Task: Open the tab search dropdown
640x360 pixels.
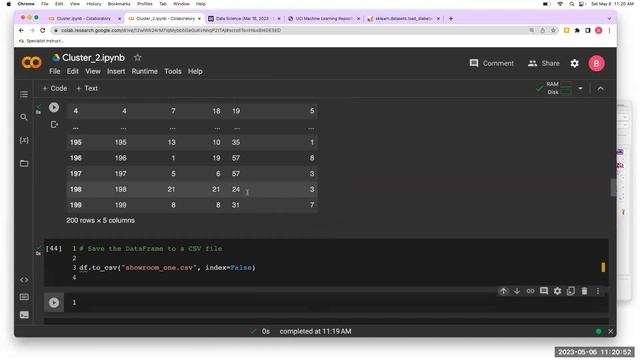Action: coord(609,18)
